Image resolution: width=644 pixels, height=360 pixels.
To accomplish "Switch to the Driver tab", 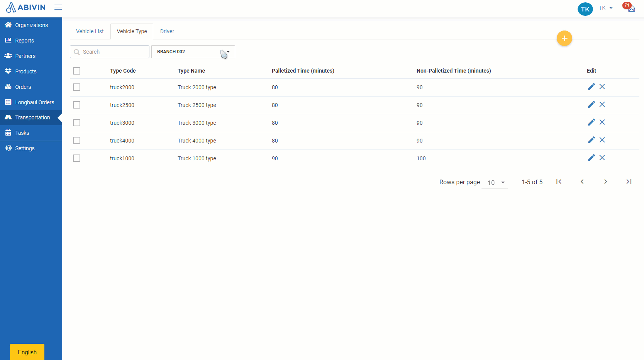I will (x=167, y=31).
